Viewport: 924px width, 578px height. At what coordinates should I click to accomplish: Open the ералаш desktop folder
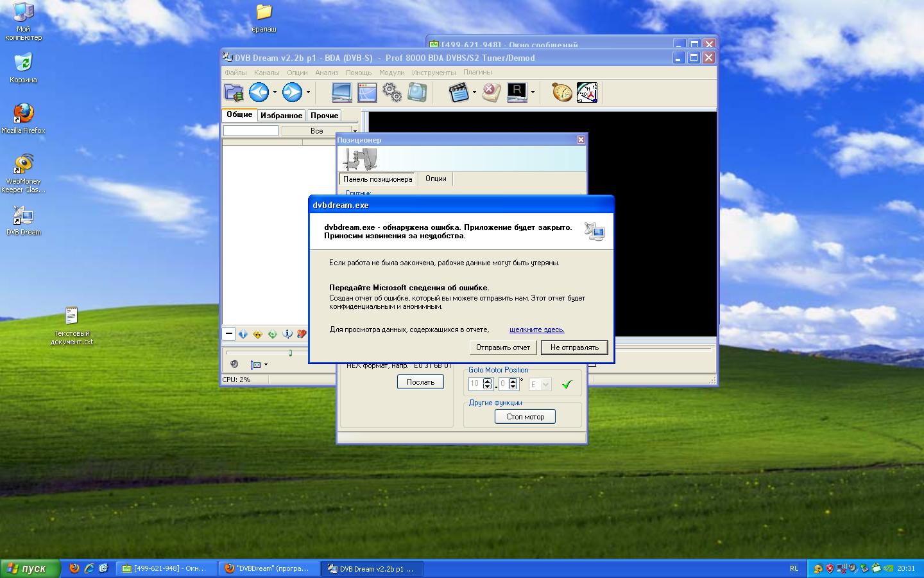point(264,19)
